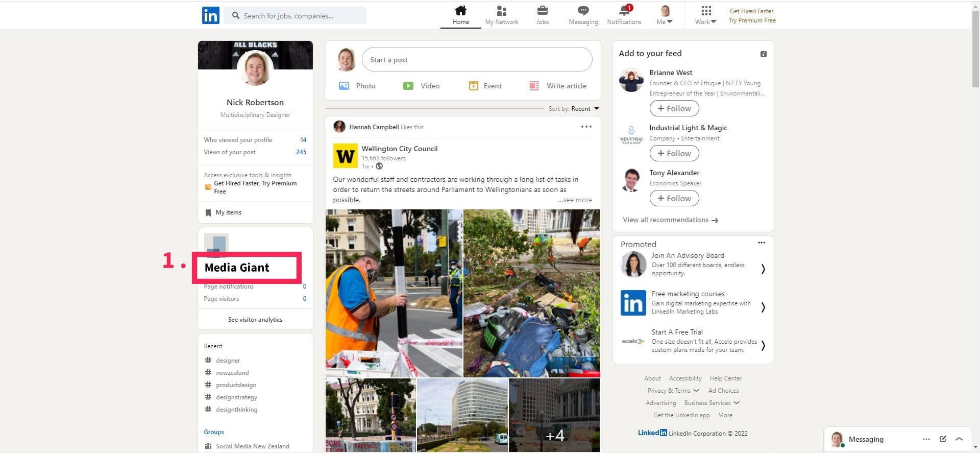Open My Network tab
This screenshot has height=454, width=980.
click(x=501, y=15)
